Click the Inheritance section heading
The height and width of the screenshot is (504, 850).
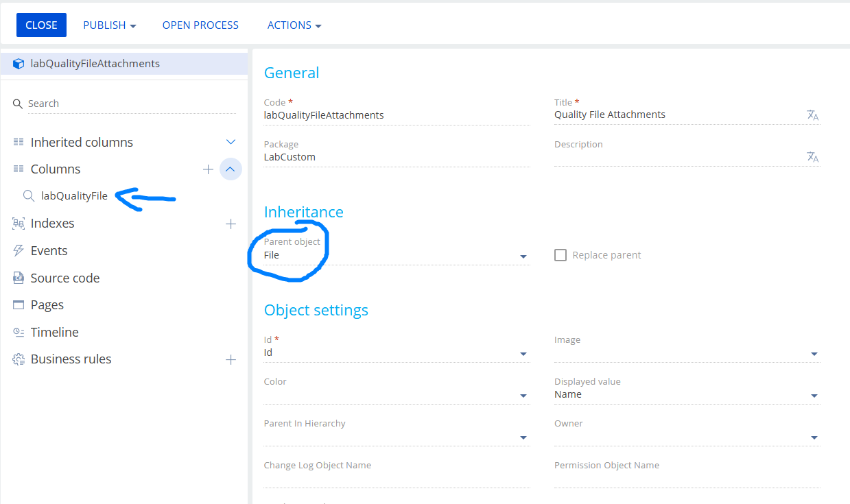[x=303, y=212]
